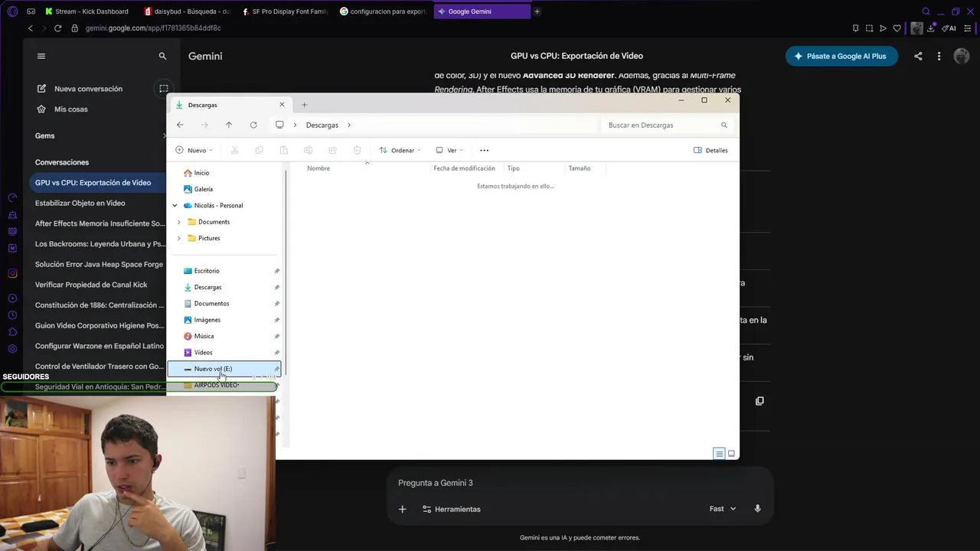Click Opera sidebar player icon
Viewport: 980px width, 551px height.
[12, 298]
